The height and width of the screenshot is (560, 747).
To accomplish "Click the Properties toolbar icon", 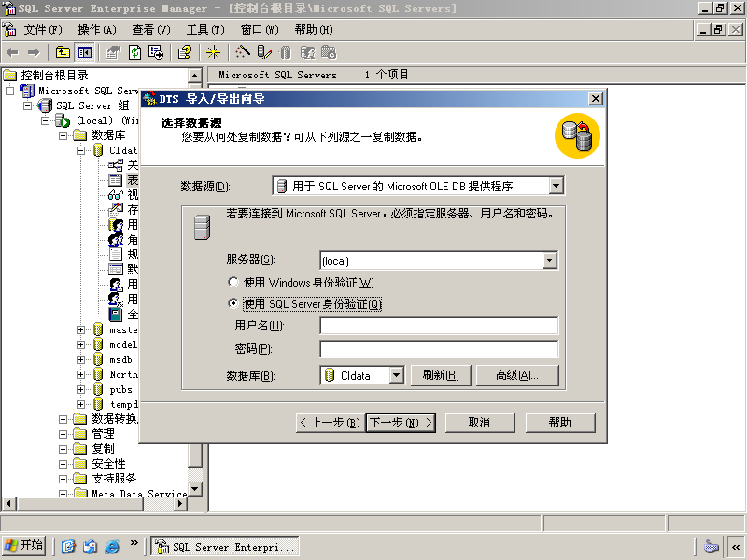I will [113, 52].
